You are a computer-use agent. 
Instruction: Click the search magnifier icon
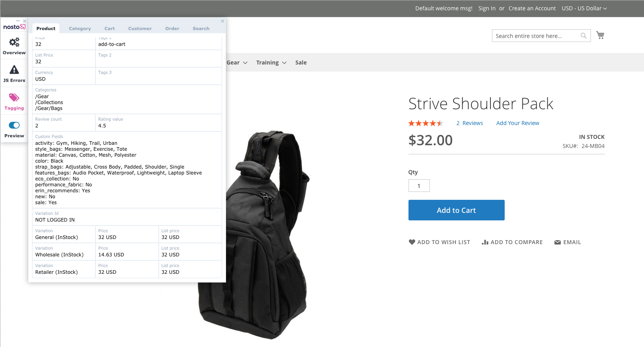(x=583, y=36)
